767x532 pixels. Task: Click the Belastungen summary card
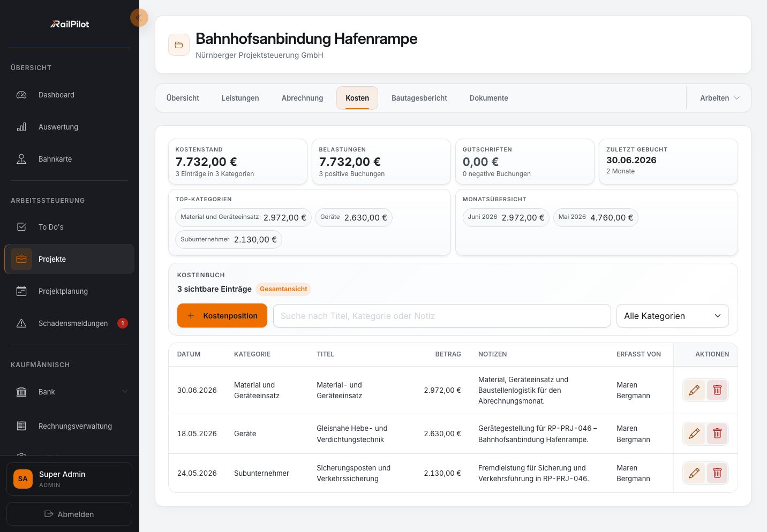click(x=381, y=162)
